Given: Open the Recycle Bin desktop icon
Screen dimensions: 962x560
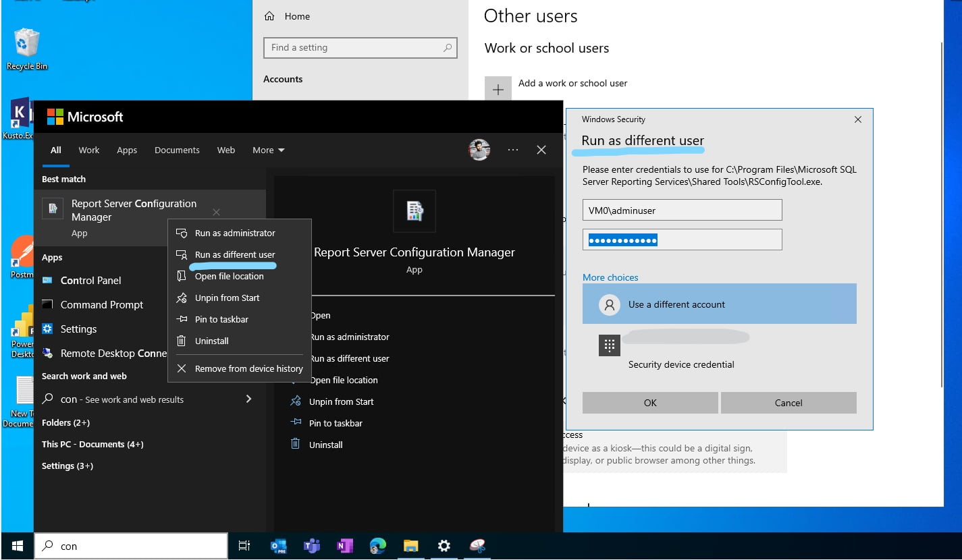Looking at the screenshot, I should (x=26, y=49).
